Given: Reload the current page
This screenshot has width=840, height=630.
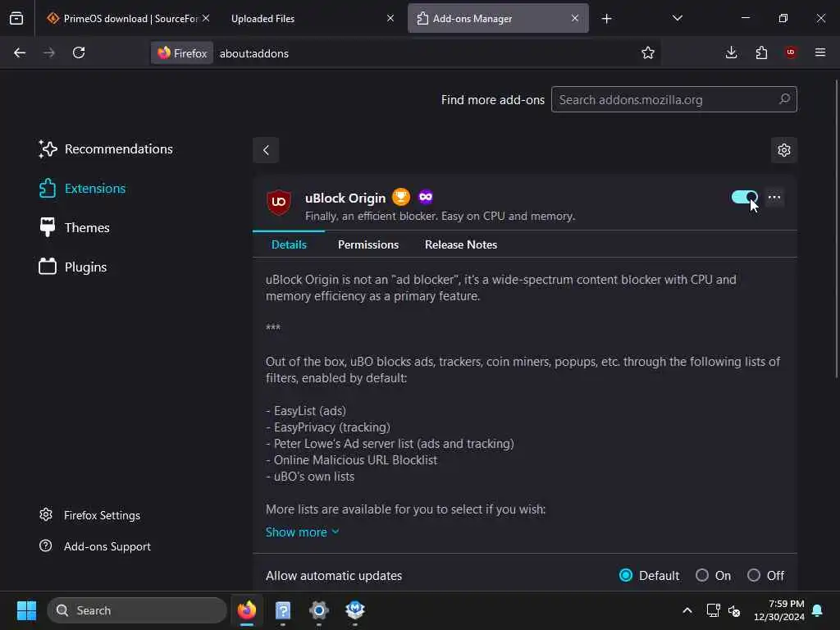Looking at the screenshot, I should point(79,52).
